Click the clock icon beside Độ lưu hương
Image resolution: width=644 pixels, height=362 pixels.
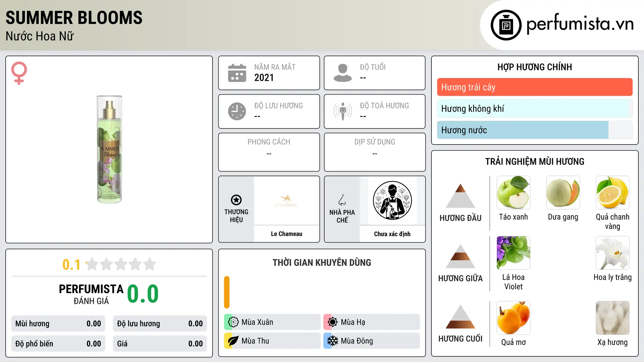click(237, 111)
